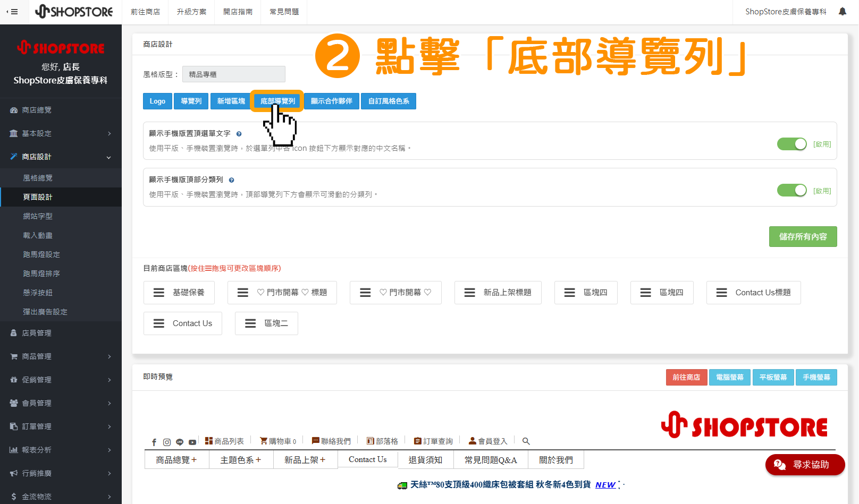
Task: Click drag handle of Contact Us標題 block
Action: click(x=722, y=293)
